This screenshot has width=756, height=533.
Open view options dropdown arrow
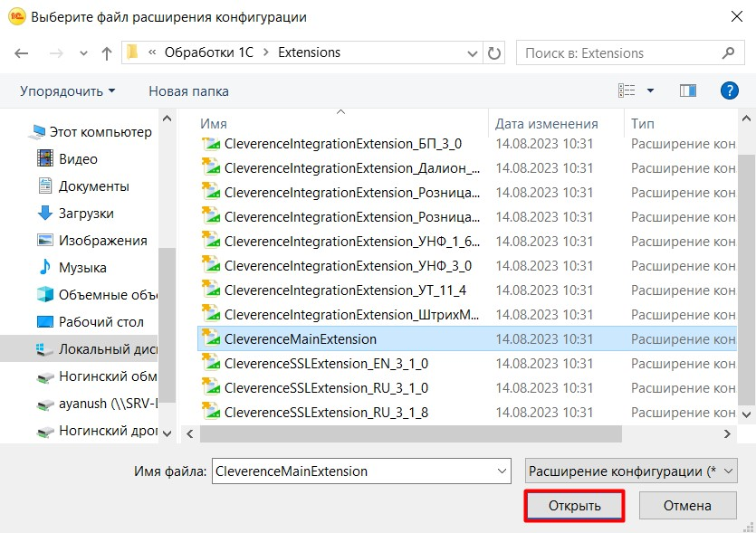(x=650, y=90)
